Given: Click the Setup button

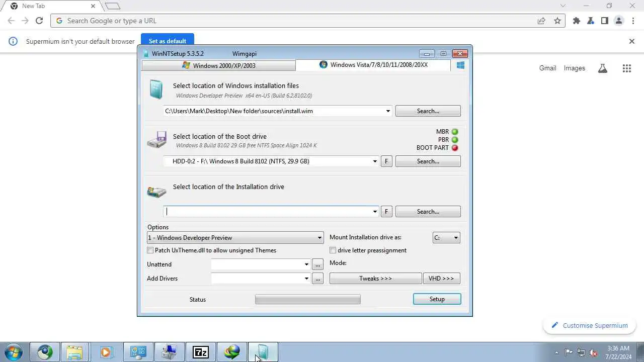Looking at the screenshot, I should point(437,299).
